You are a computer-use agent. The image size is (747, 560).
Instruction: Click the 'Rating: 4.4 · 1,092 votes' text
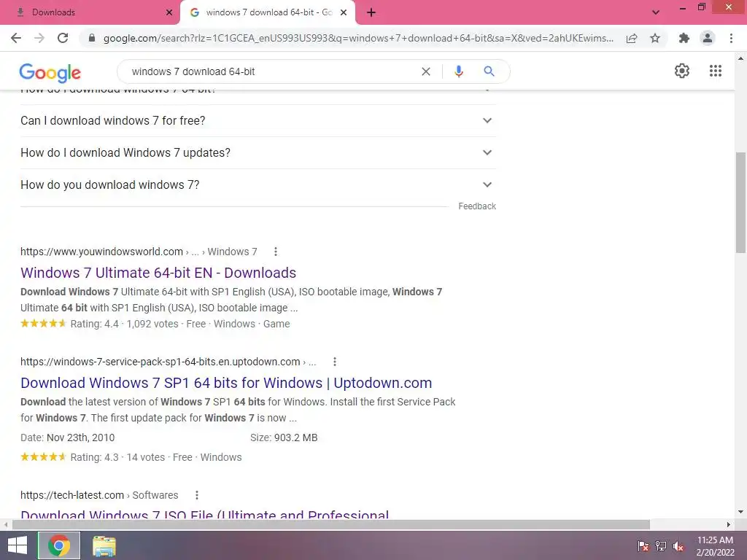[124, 324]
